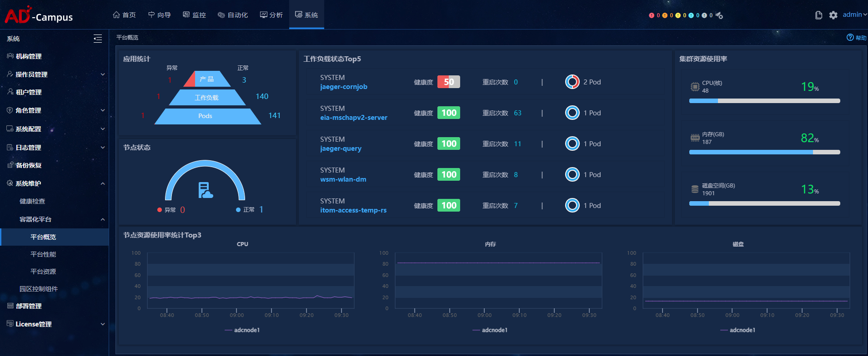868x356 pixels.
Task: Click the 帮助 help question-mark icon
Action: [850, 37]
